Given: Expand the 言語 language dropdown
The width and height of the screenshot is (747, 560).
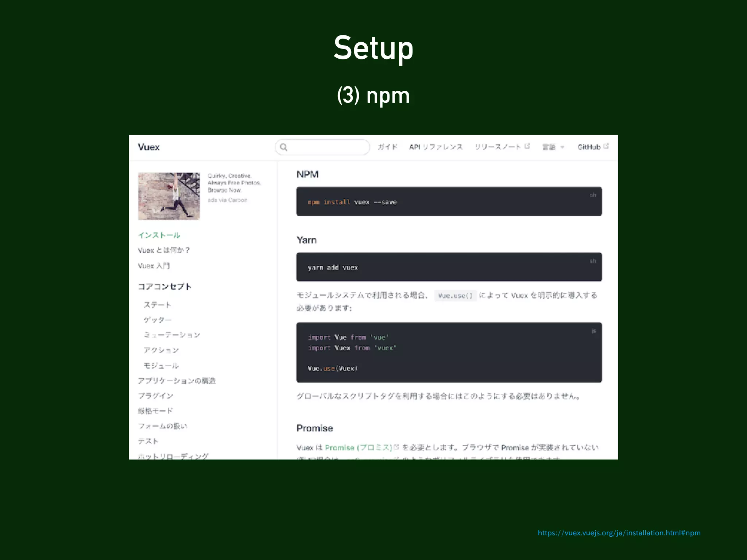Looking at the screenshot, I should tap(553, 147).
